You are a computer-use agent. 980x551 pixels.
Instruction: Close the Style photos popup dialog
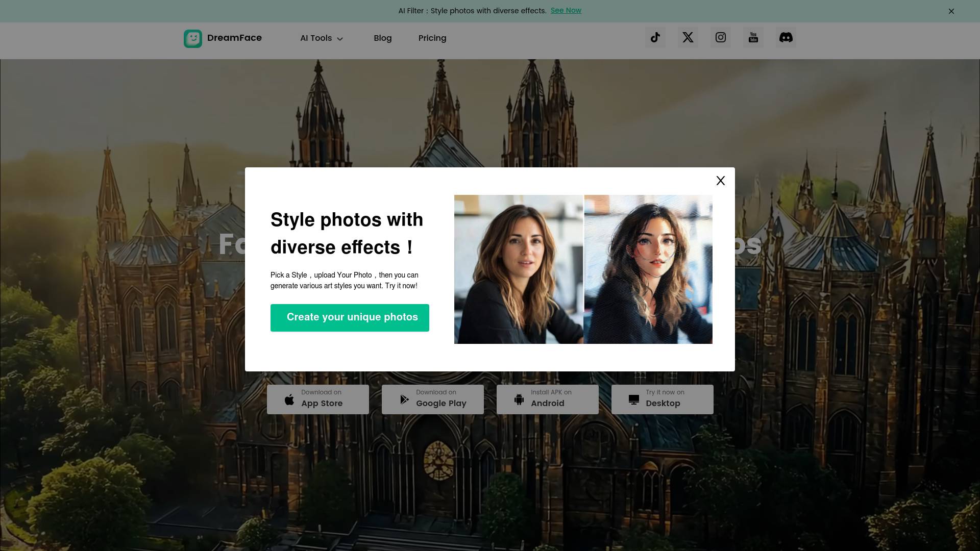pos(721,181)
